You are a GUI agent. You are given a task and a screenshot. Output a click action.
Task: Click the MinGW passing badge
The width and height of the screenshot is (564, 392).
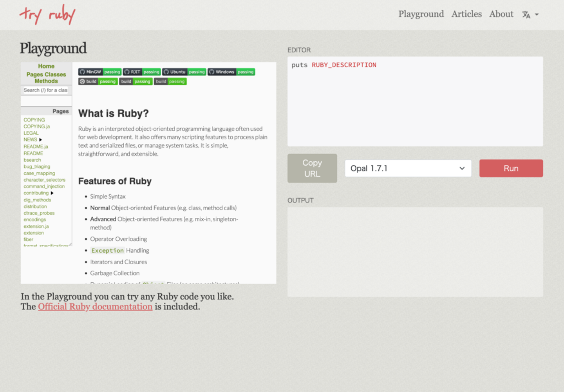point(99,72)
